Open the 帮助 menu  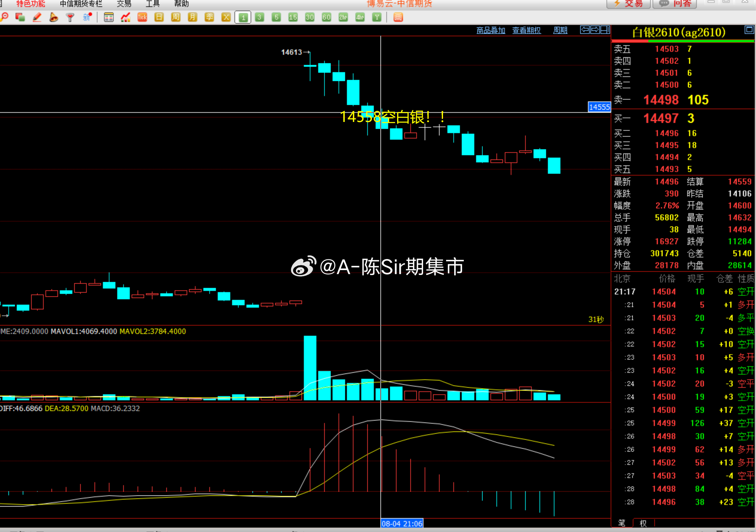click(x=181, y=4)
